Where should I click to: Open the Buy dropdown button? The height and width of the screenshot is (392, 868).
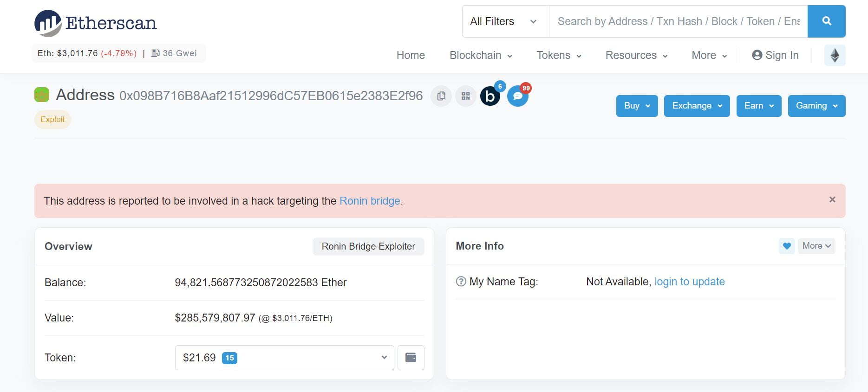[637, 106]
